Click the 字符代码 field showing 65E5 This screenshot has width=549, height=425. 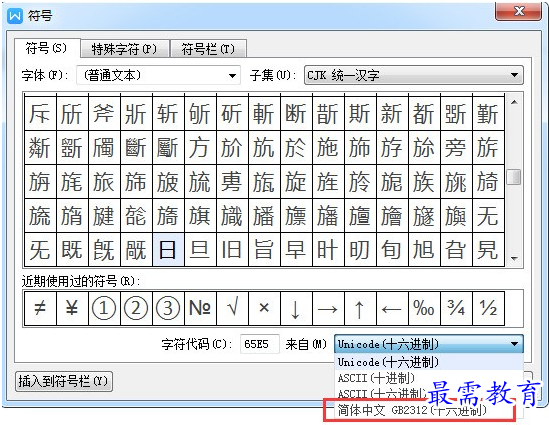pos(259,344)
